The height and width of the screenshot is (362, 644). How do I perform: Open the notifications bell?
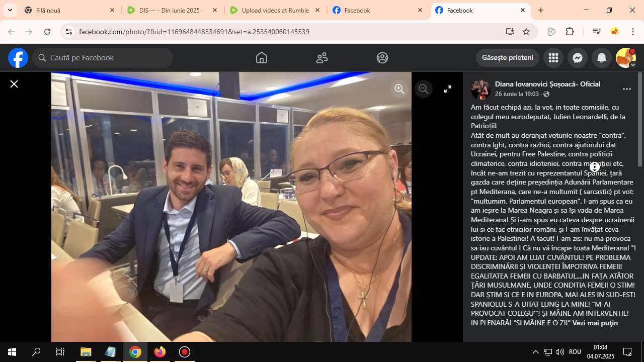tap(602, 58)
